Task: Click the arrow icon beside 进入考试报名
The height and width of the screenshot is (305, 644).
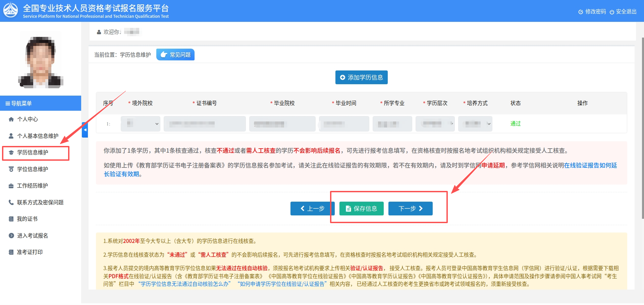Action: tap(11, 236)
